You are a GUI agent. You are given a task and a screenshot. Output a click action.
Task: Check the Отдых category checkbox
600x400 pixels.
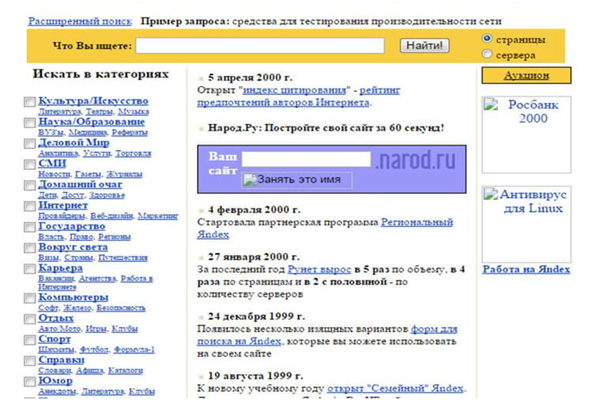pos(29,319)
